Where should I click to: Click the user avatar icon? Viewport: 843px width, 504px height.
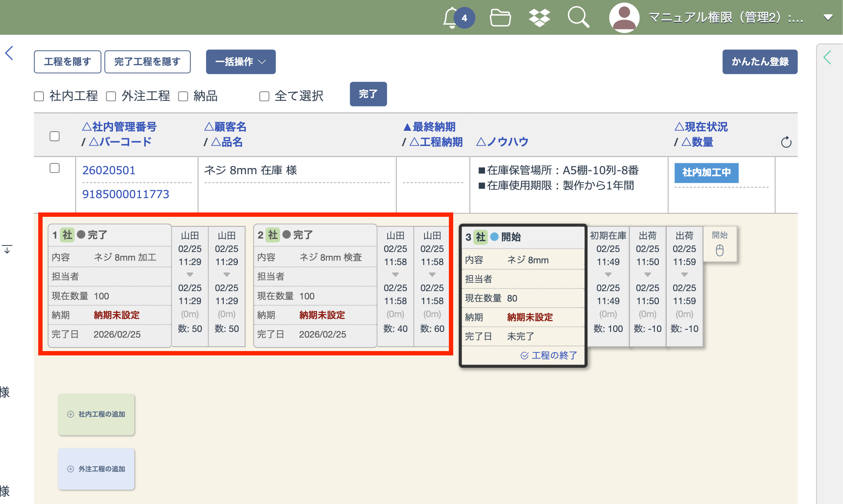(x=624, y=18)
